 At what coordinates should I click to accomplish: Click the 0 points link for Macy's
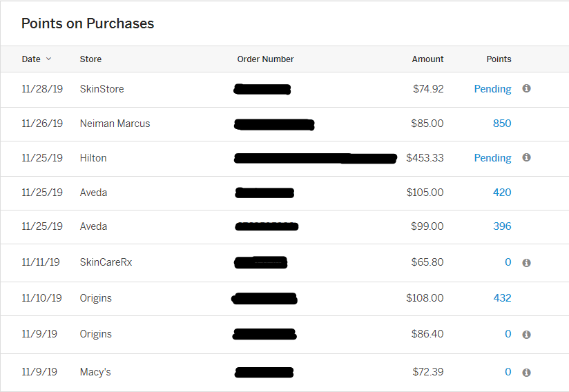[x=508, y=372]
